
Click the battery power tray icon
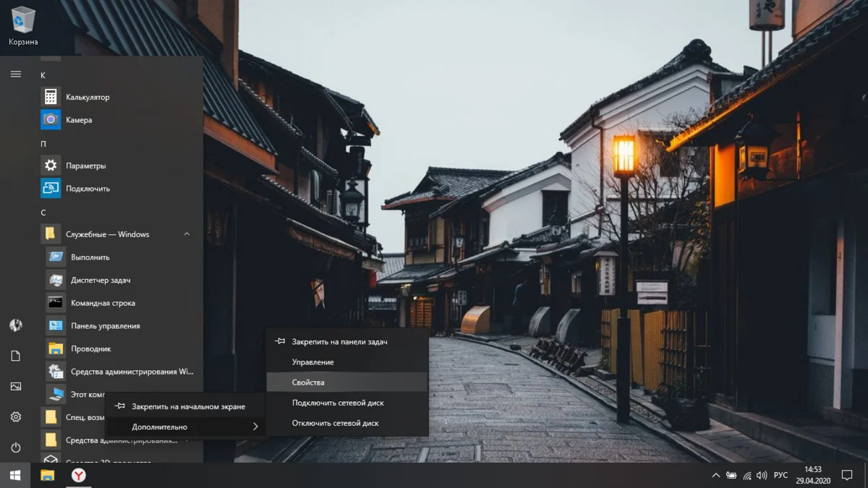[732, 475]
